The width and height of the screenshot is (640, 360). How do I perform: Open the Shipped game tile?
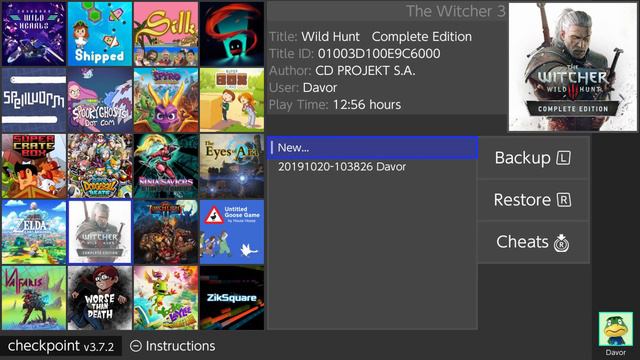point(100,34)
